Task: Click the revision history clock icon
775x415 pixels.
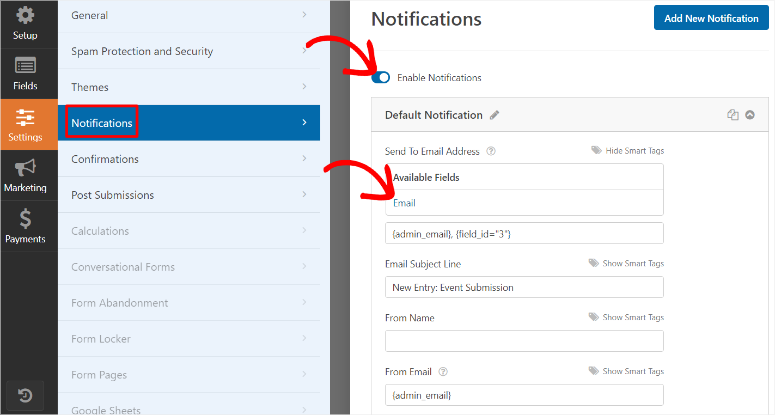Action: (x=25, y=396)
